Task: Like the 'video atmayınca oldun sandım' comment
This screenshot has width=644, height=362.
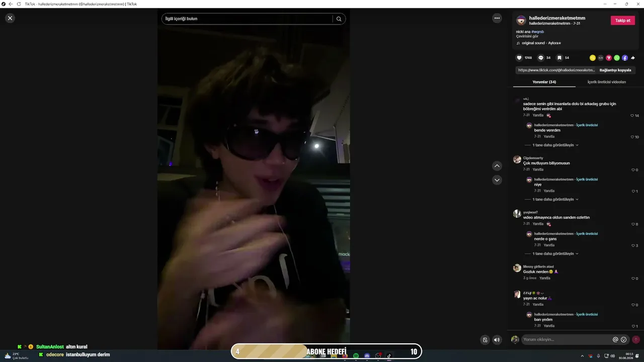Action: (x=633, y=224)
